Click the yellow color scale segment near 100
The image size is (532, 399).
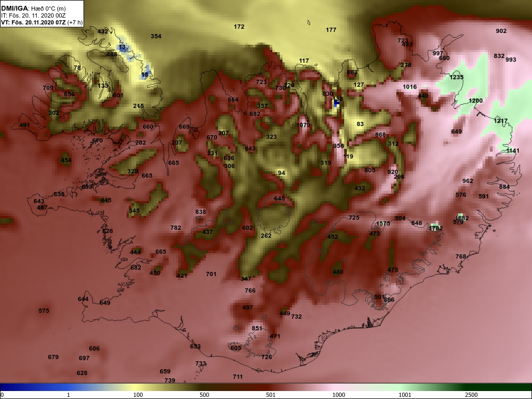pyautogui.click(x=136, y=387)
